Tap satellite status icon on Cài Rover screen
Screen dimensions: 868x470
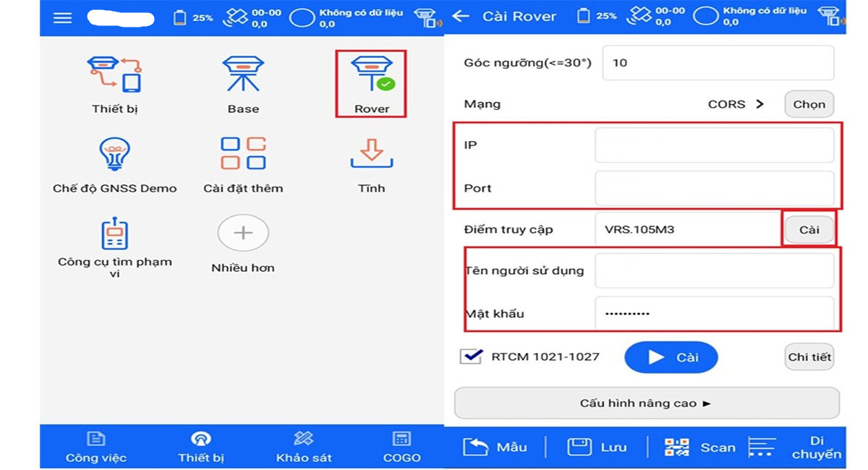pos(639,16)
